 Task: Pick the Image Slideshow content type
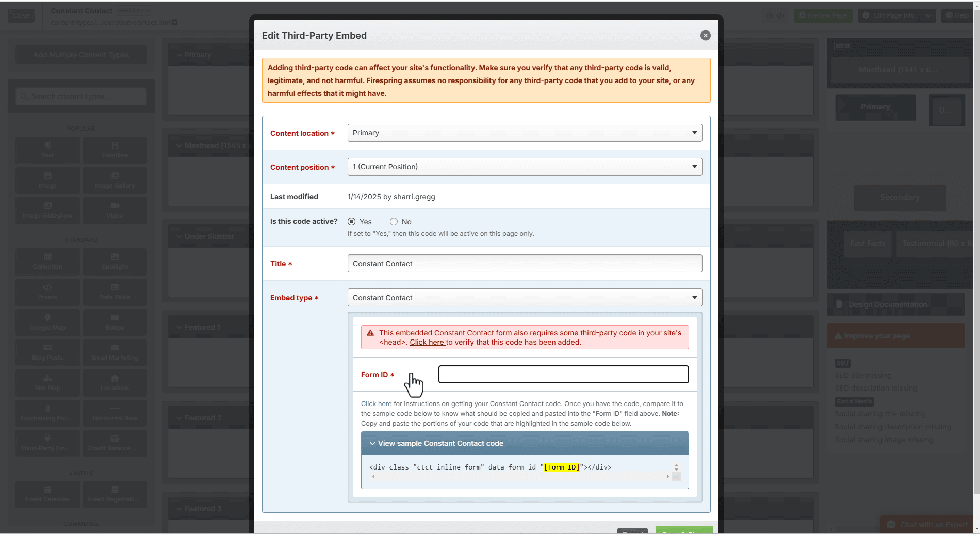tap(47, 211)
